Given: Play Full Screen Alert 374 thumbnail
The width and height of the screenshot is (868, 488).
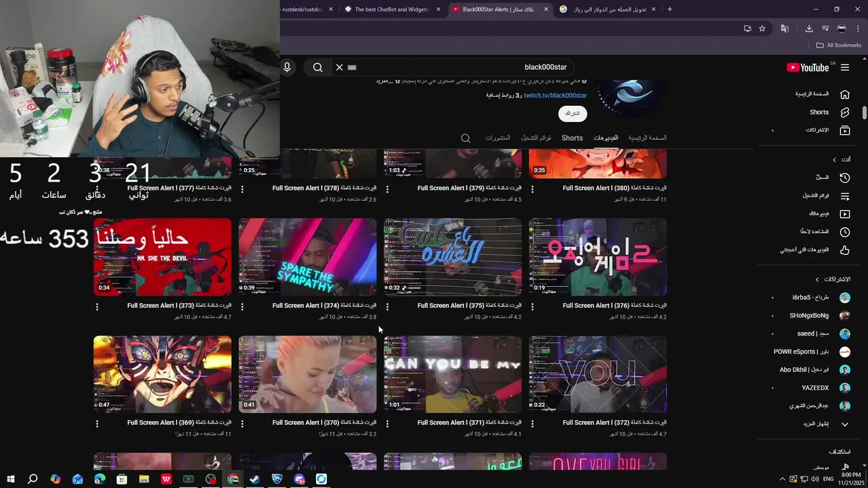Looking at the screenshot, I should point(307,257).
